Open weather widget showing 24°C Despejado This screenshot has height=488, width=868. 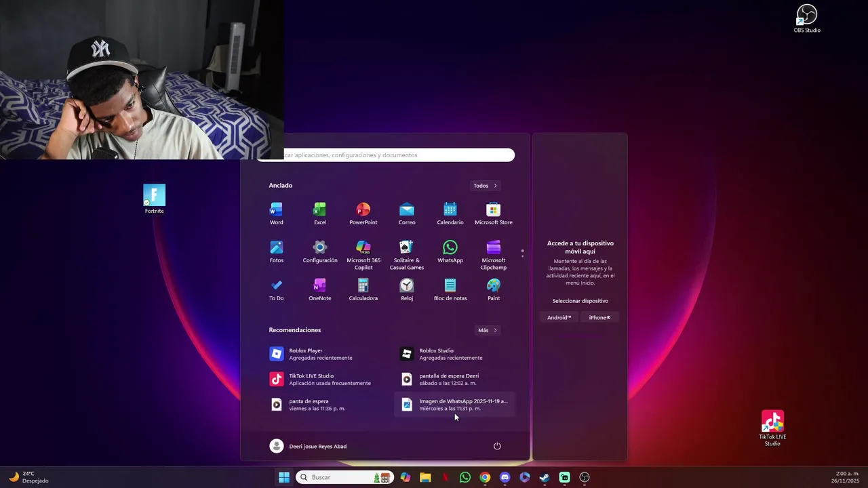pos(28,477)
